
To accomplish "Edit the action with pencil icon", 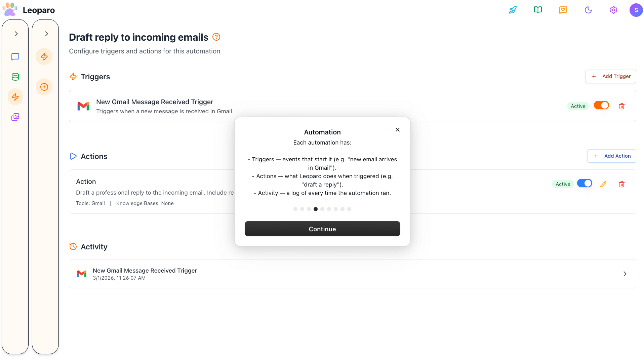I will tap(603, 184).
